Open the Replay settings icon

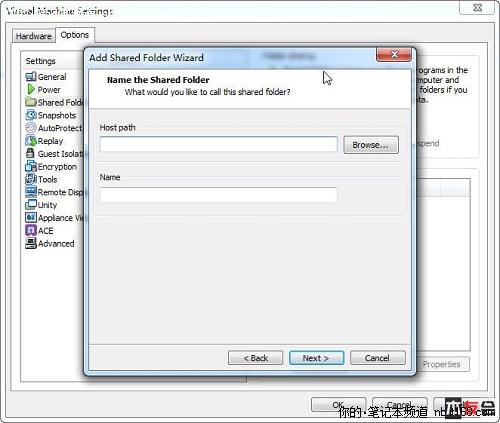coord(31,141)
